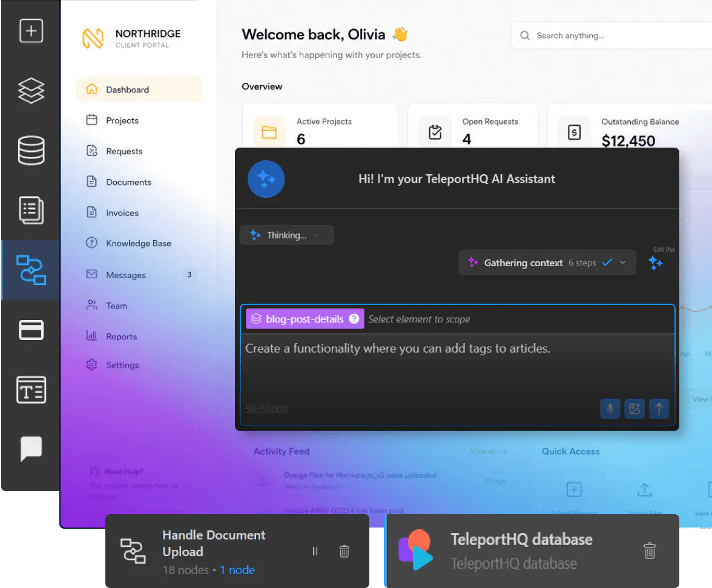The height and width of the screenshot is (588, 712).
Task: Click the AI Assistant blue avatar icon
Action: point(266,179)
